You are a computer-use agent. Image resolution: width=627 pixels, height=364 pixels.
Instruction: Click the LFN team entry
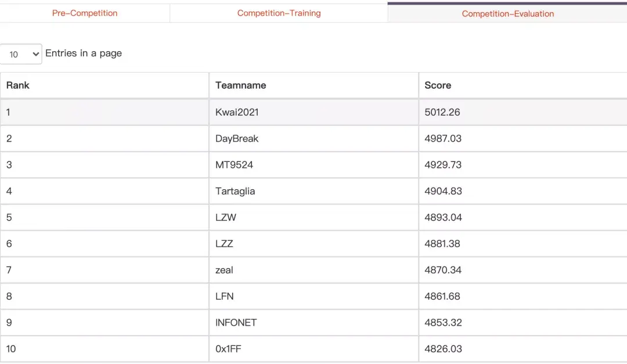pos(224,296)
